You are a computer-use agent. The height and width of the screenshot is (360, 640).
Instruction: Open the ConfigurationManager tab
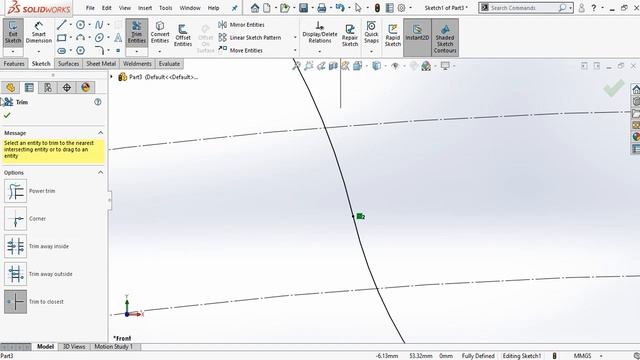pos(48,87)
